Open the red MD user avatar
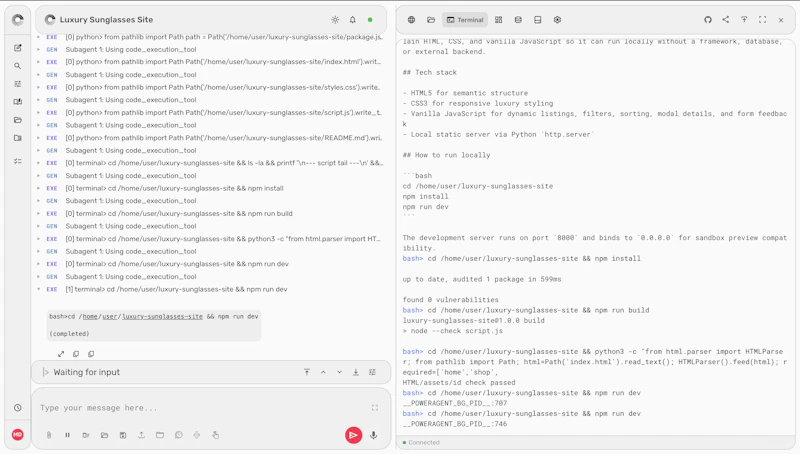This screenshot has height=454, width=800. click(18, 435)
